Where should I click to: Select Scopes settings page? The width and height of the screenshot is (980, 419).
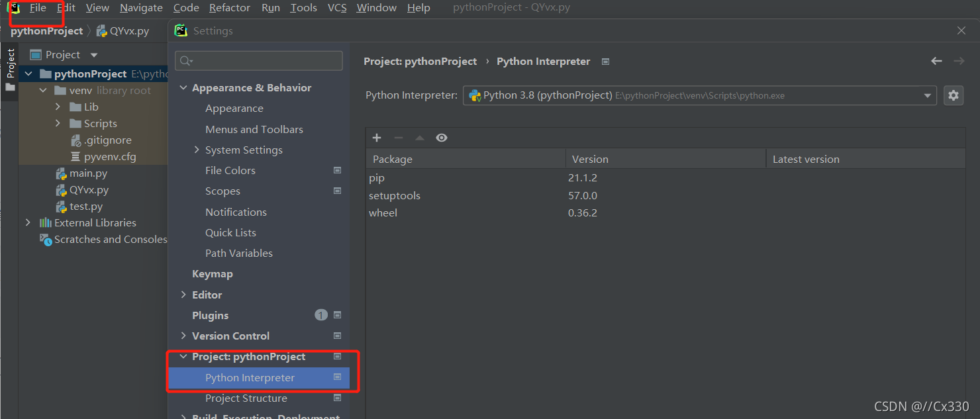click(x=222, y=191)
